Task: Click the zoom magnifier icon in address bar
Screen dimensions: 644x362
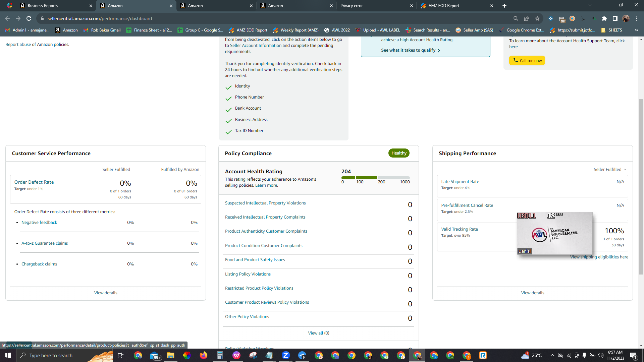Action: point(516,18)
